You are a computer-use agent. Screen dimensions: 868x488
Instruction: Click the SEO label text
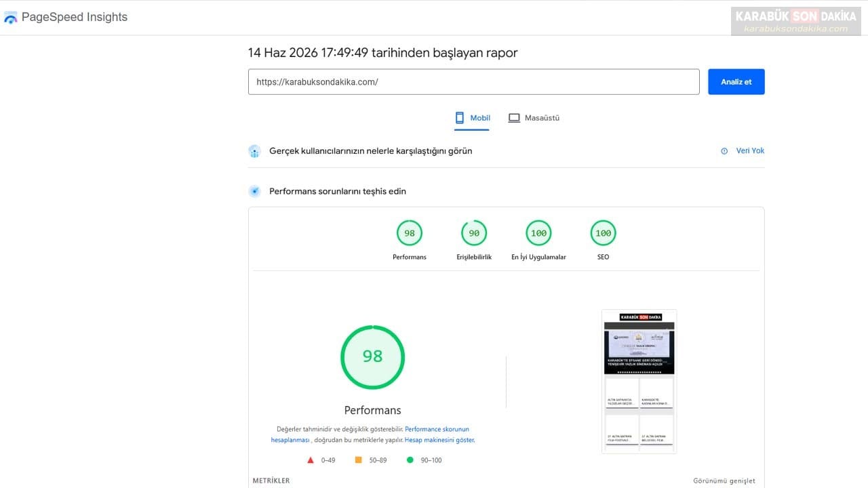tap(603, 258)
